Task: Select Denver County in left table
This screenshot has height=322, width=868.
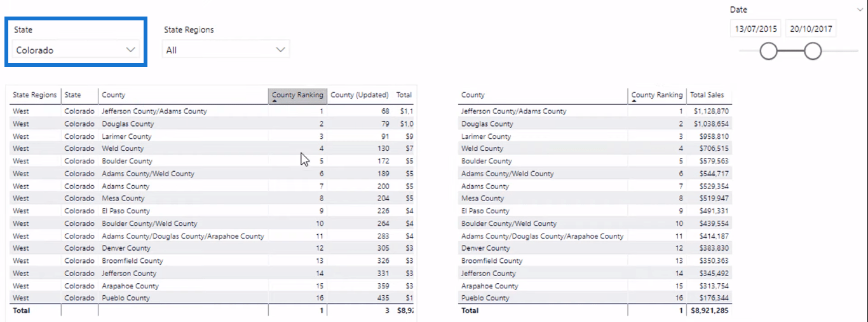Action: pos(126,248)
